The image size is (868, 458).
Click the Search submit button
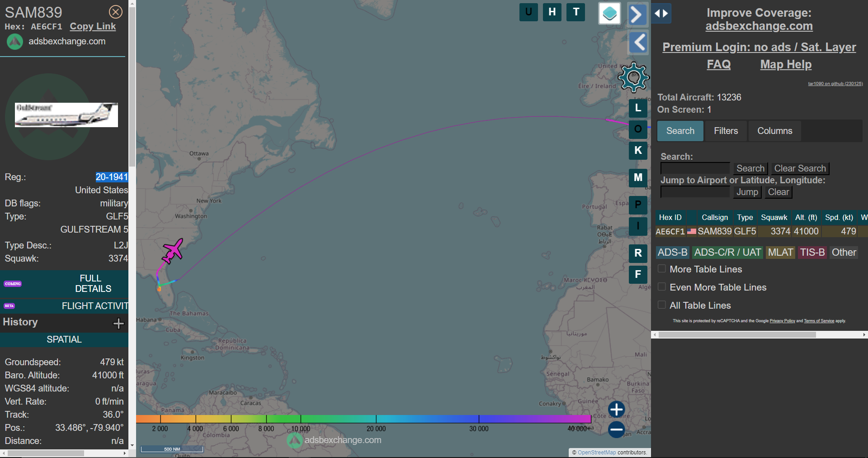(x=750, y=168)
